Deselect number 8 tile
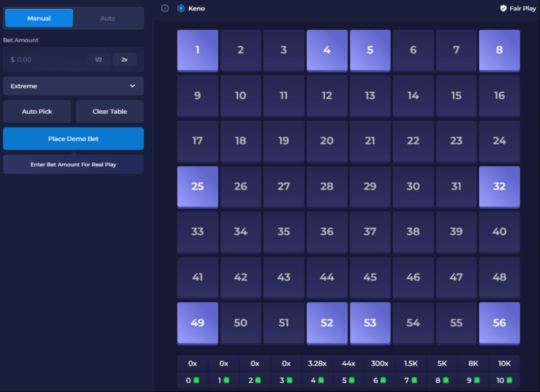 (499, 51)
